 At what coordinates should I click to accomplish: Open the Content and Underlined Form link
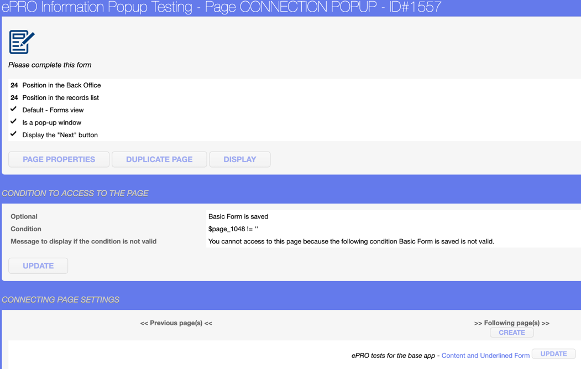tap(485, 356)
